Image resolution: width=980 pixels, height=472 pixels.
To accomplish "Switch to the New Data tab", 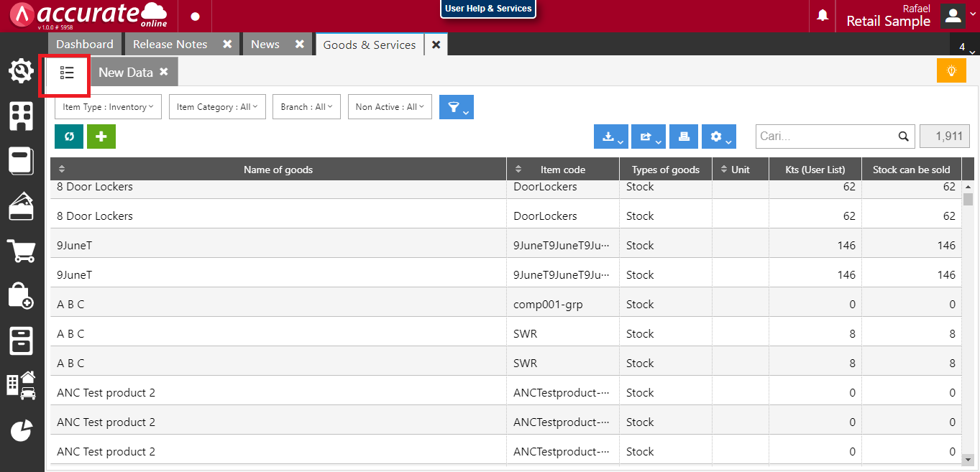I will pyautogui.click(x=126, y=72).
